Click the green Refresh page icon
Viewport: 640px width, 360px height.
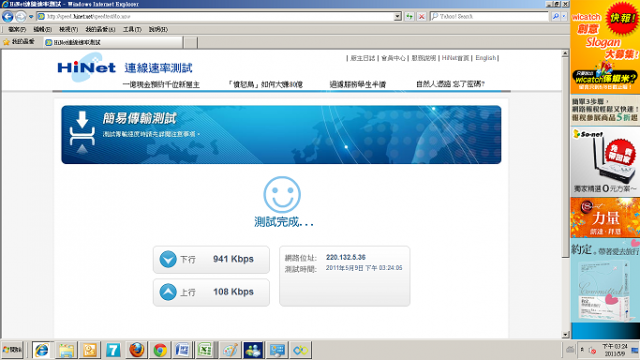[409, 16]
